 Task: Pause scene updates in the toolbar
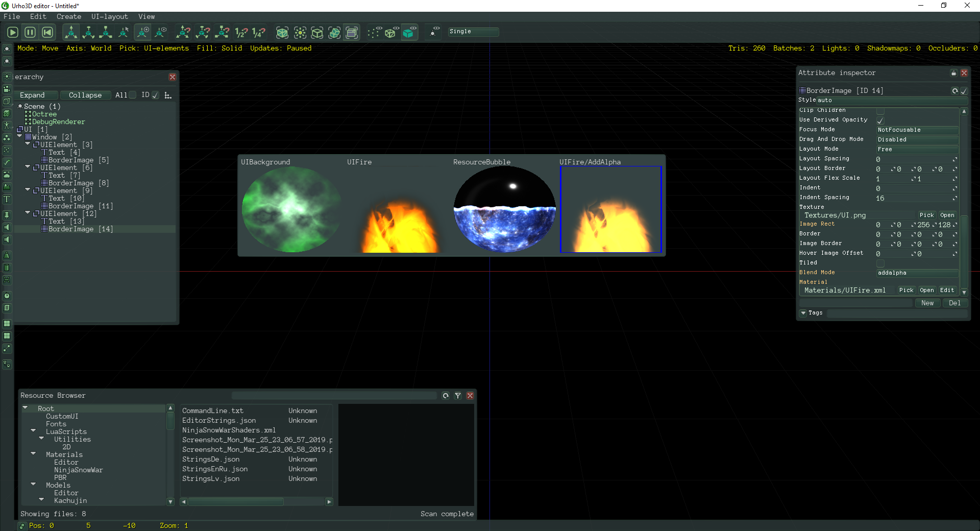point(30,32)
